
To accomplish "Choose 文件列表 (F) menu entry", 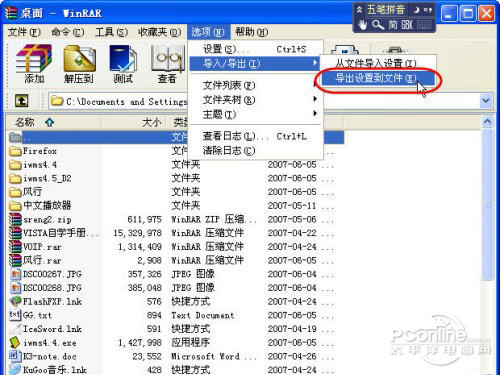I will (255, 85).
